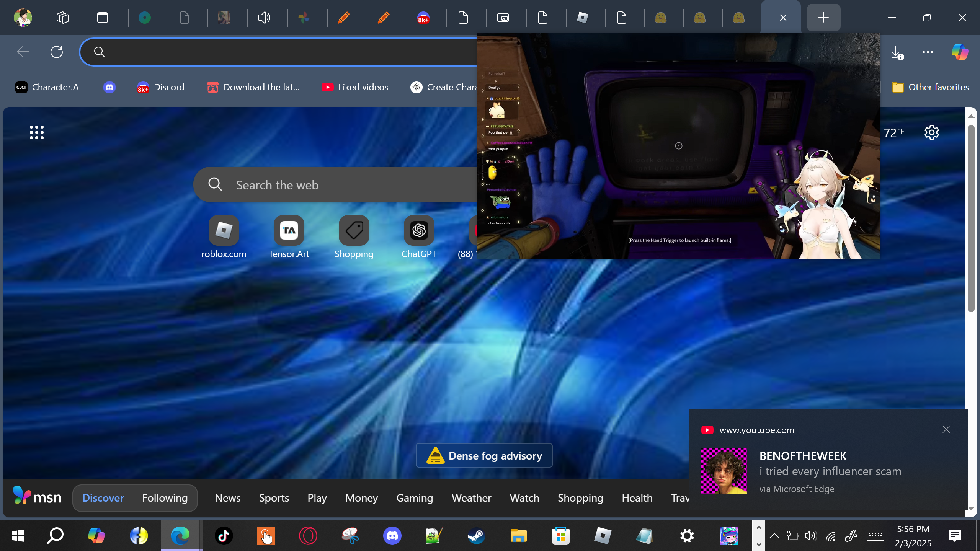Viewport: 980px width, 551px height.
Task: Open the Play category
Action: coord(317,498)
